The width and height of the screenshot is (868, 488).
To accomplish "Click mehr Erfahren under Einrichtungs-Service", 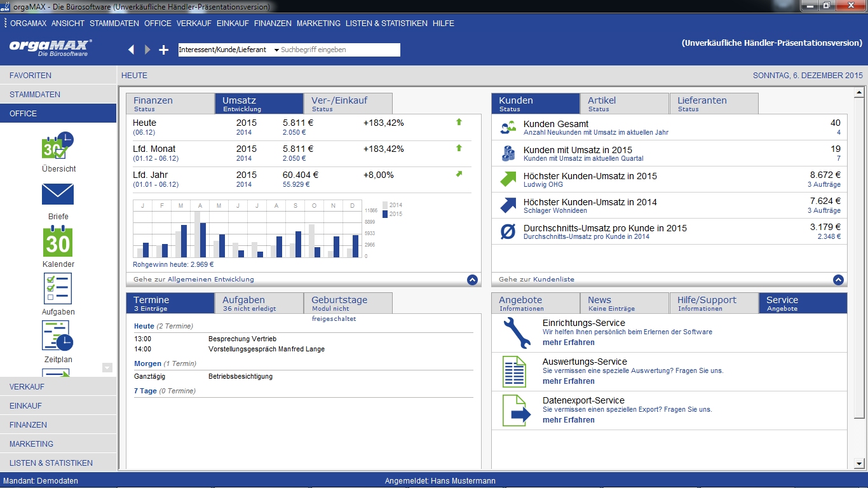I will (x=569, y=342).
